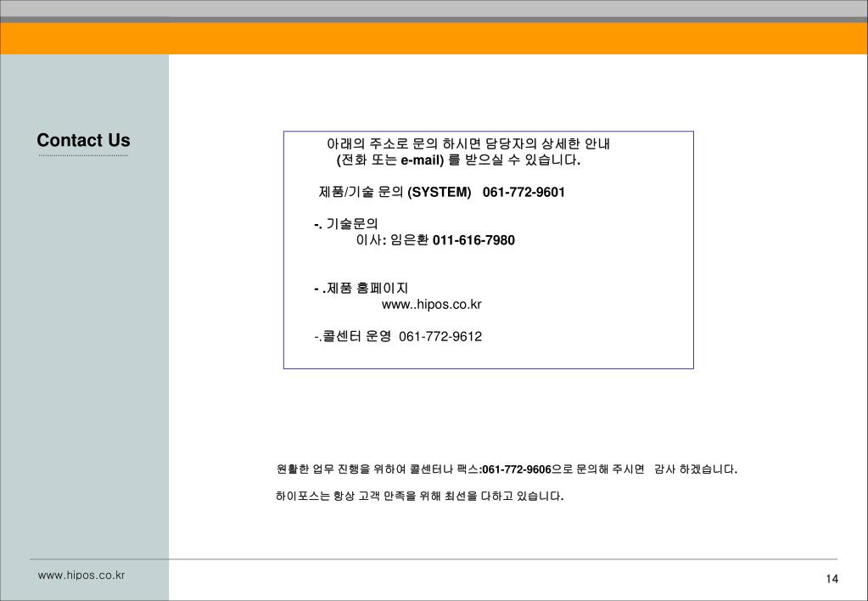Image resolution: width=868 pixels, height=601 pixels.
Task: Click the sentence starting '하이포스는 항상'
Action: 420,497
